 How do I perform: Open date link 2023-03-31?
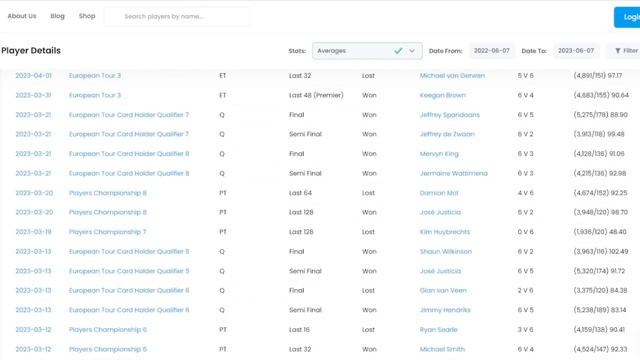(33, 95)
